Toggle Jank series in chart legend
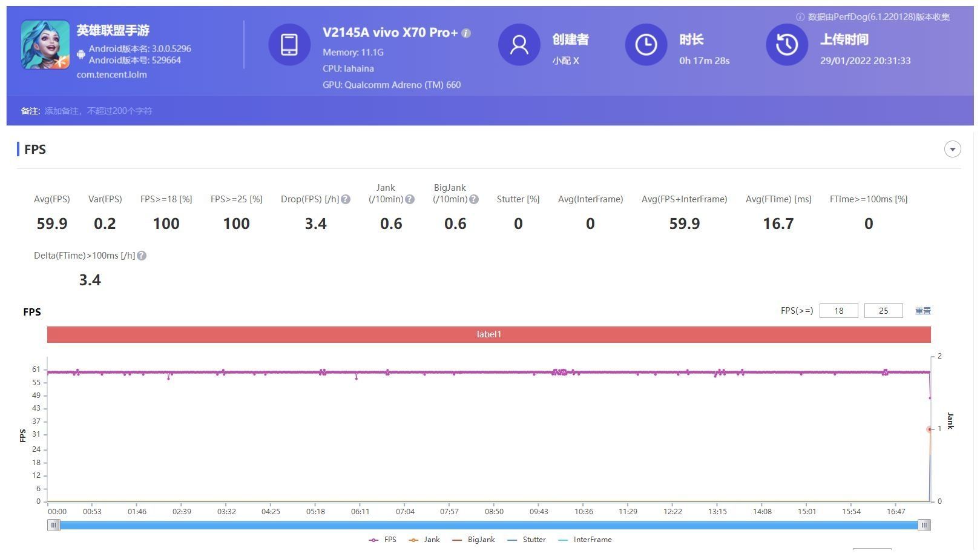 [x=424, y=540]
